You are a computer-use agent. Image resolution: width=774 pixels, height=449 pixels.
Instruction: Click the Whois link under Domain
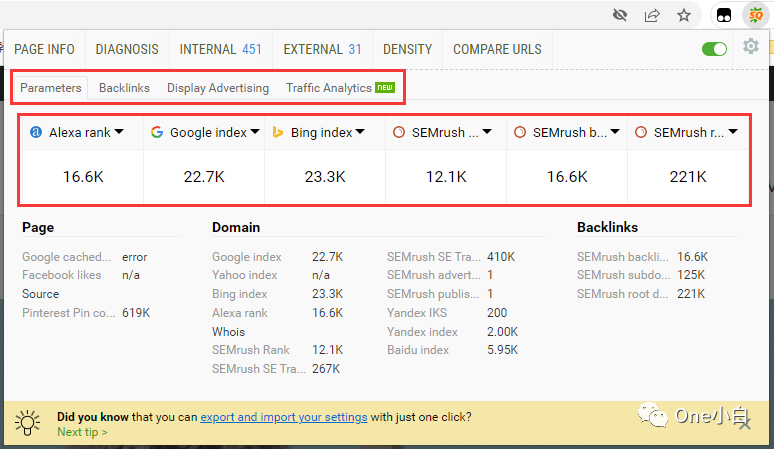pos(229,332)
